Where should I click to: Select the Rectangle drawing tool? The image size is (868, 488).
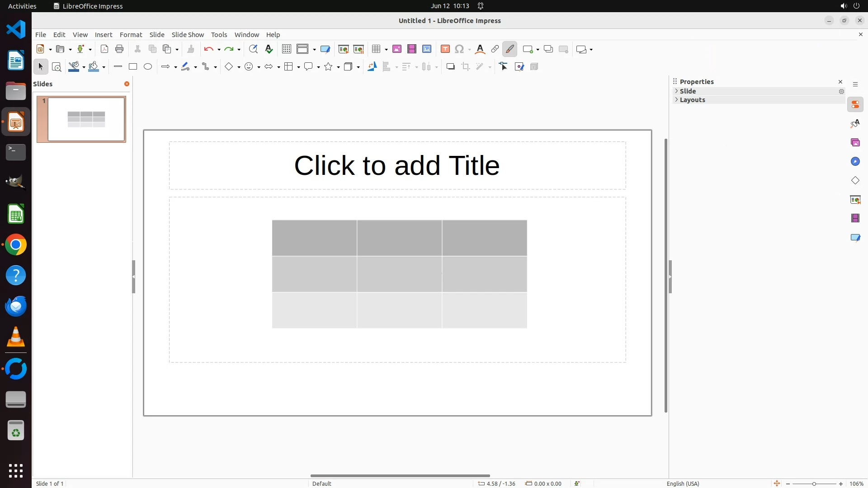(x=133, y=67)
